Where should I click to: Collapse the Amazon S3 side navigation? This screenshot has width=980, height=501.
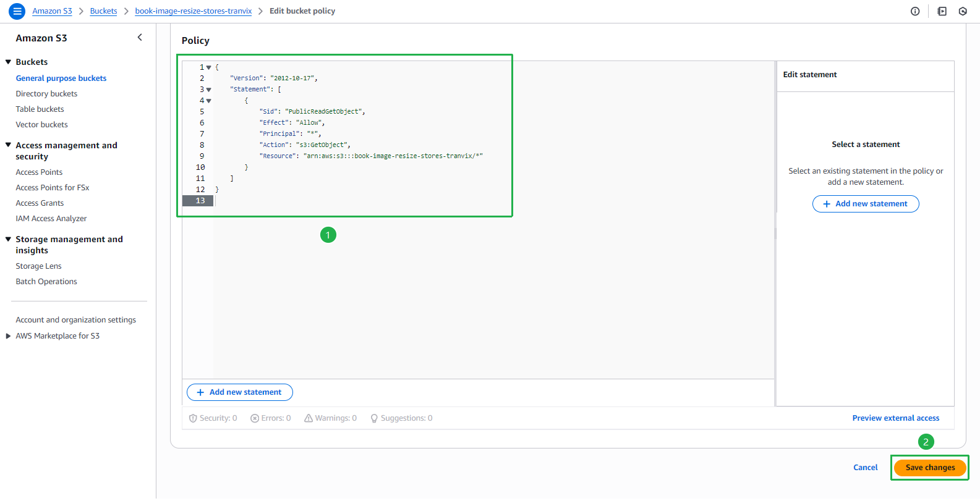pyautogui.click(x=140, y=38)
